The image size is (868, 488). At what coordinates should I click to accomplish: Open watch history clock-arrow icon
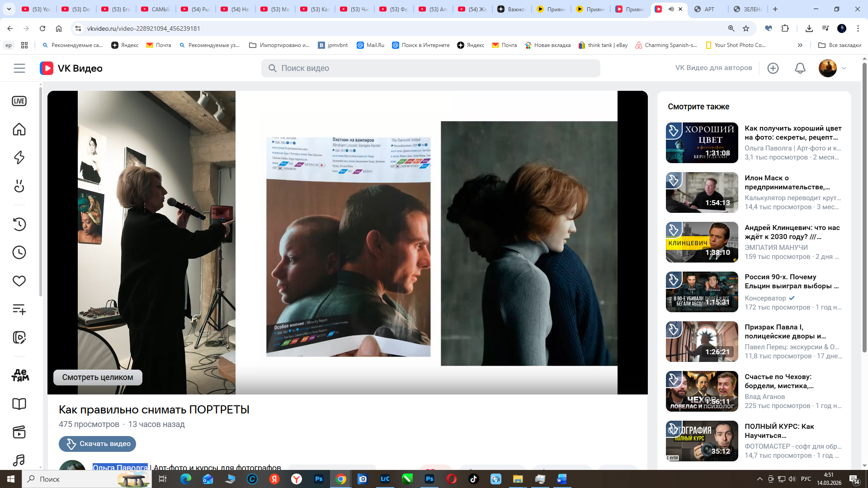(19, 224)
